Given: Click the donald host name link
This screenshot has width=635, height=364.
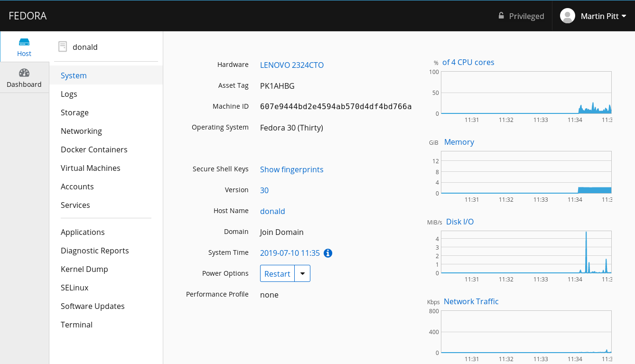Looking at the screenshot, I should pos(272,211).
